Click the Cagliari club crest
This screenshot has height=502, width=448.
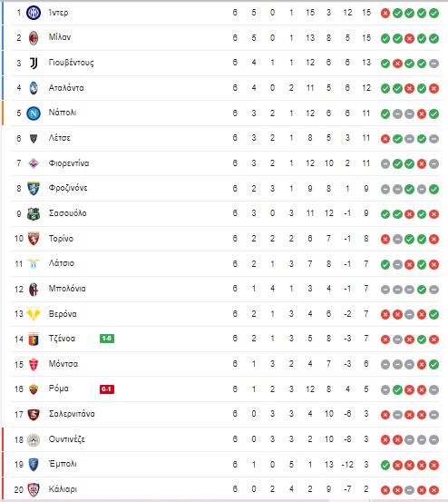tap(34, 489)
